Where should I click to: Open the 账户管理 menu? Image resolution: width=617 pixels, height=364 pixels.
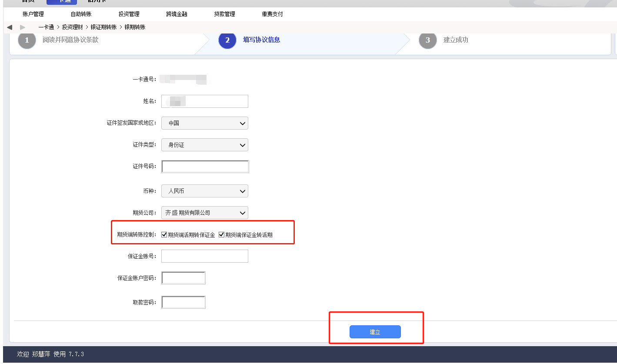click(x=33, y=14)
